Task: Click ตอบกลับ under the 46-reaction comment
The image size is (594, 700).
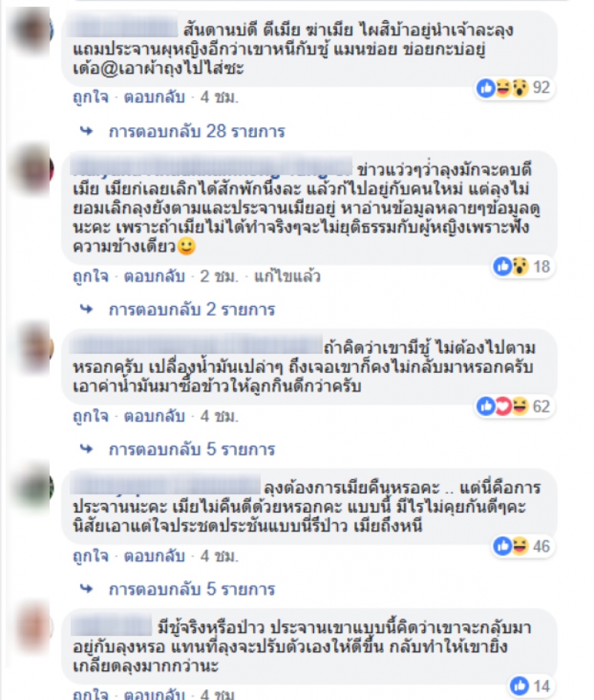Action: (x=154, y=556)
